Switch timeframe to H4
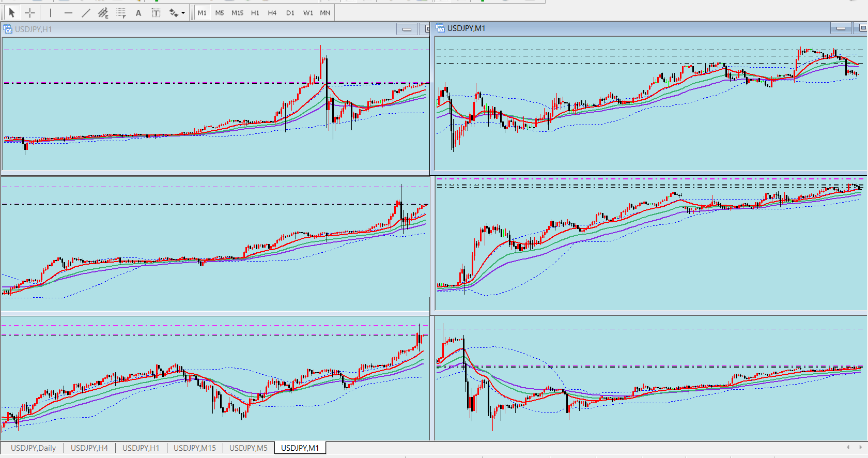Image resolution: width=868 pixels, height=458 pixels. point(272,13)
